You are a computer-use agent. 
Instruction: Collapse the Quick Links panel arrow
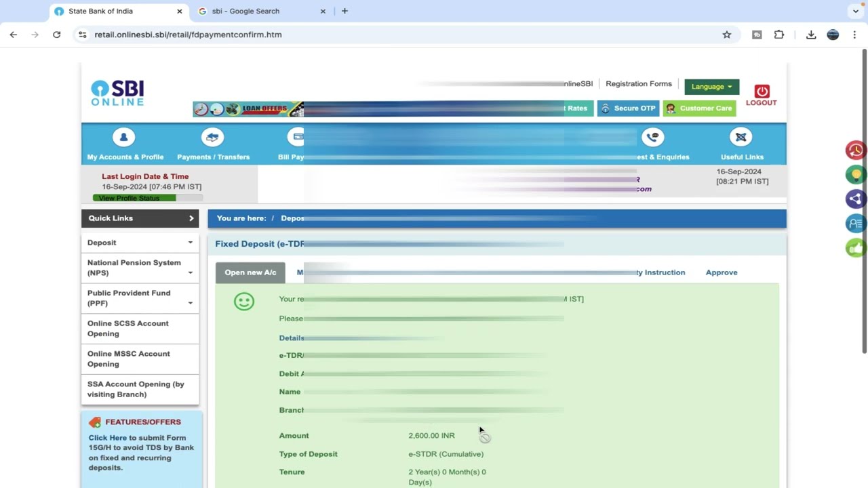pos(191,218)
